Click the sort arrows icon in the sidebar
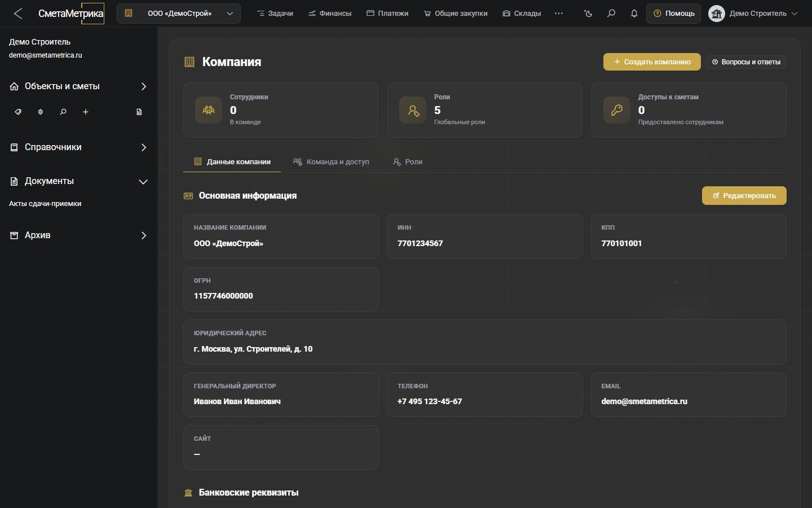 (x=41, y=112)
